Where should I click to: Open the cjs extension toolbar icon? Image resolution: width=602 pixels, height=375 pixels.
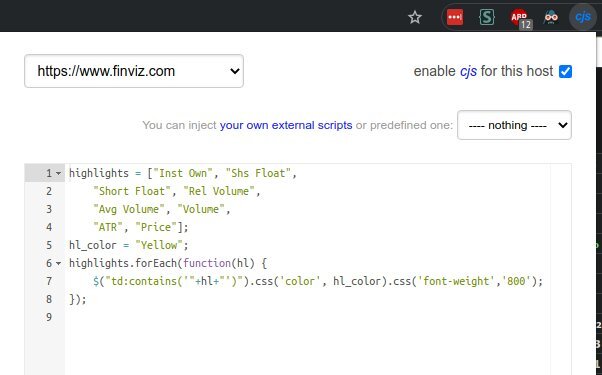coord(582,17)
